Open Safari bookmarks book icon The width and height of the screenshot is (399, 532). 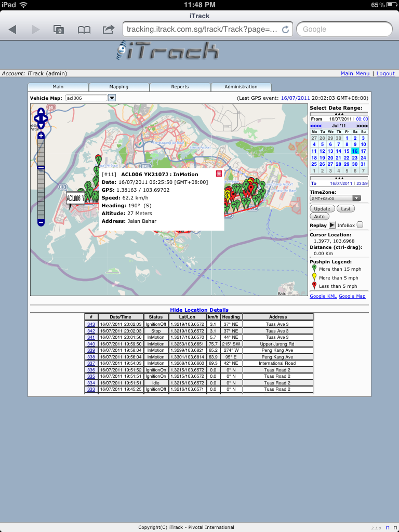[84, 30]
